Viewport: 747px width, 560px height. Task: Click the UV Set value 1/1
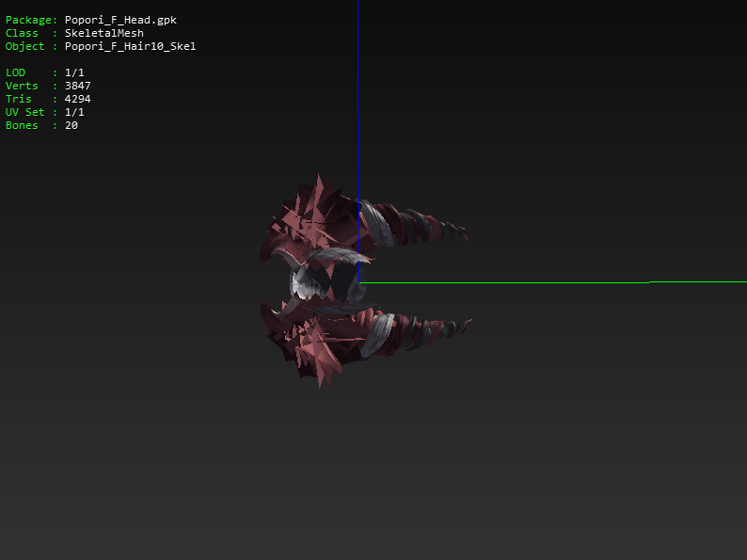(x=74, y=112)
